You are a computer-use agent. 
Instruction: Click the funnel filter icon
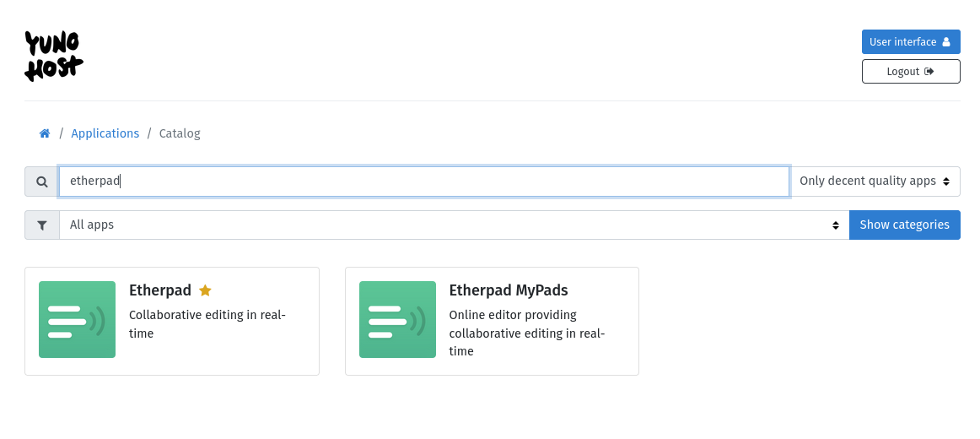click(42, 225)
